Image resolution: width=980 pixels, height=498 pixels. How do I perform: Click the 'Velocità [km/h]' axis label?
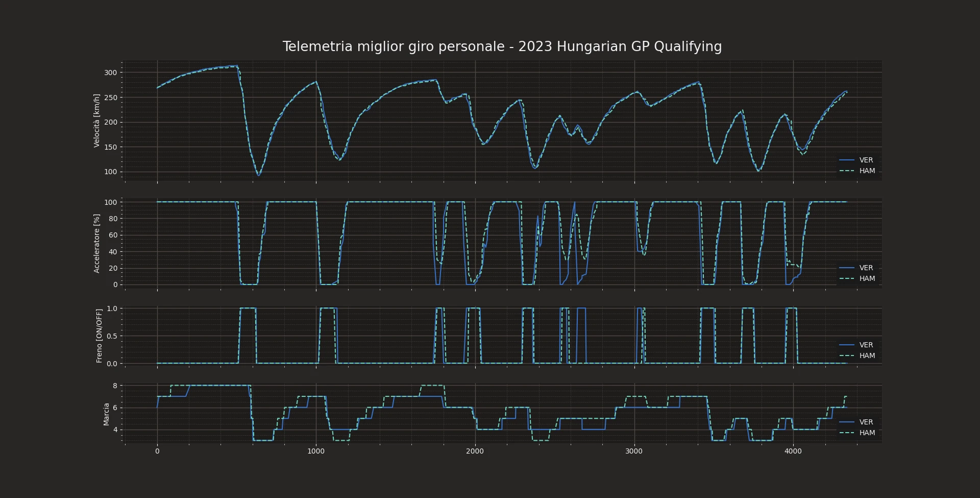point(96,121)
